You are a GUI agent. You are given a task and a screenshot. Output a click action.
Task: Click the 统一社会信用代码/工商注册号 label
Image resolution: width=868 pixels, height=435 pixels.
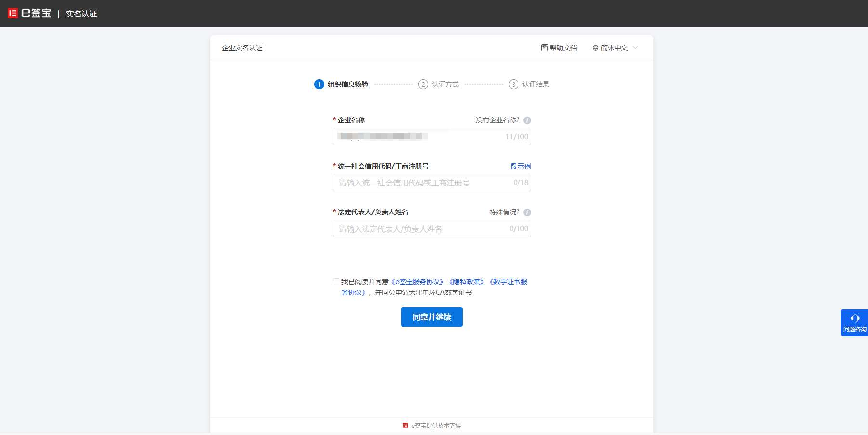point(383,166)
